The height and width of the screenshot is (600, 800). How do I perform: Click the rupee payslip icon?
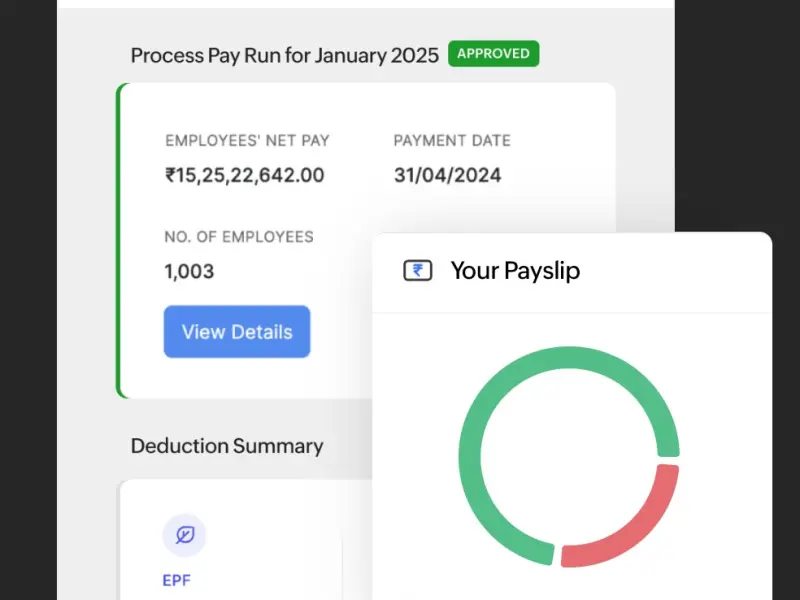[x=417, y=270]
